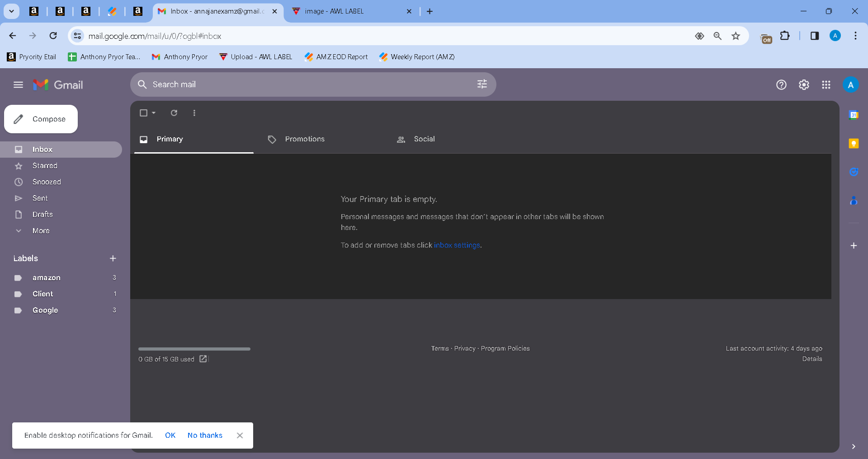Open the Gmail main menu hamburger icon
Image resolution: width=868 pixels, height=459 pixels.
[x=18, y=85]
